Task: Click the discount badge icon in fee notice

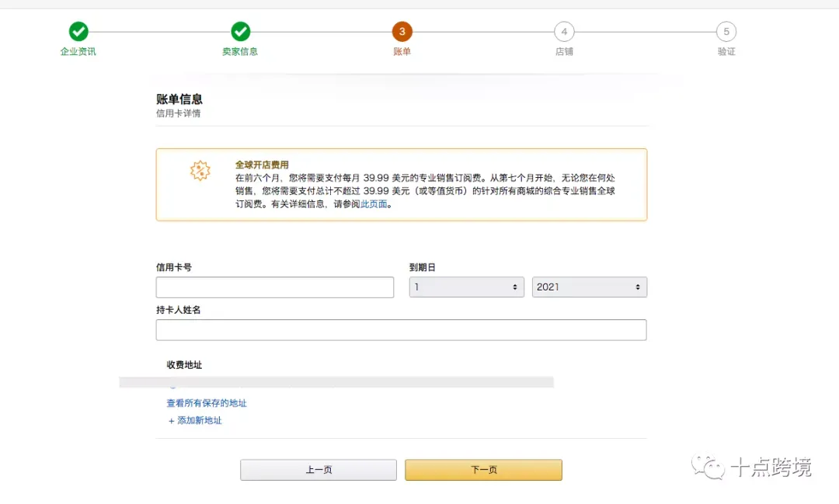Action: (200, 171)
